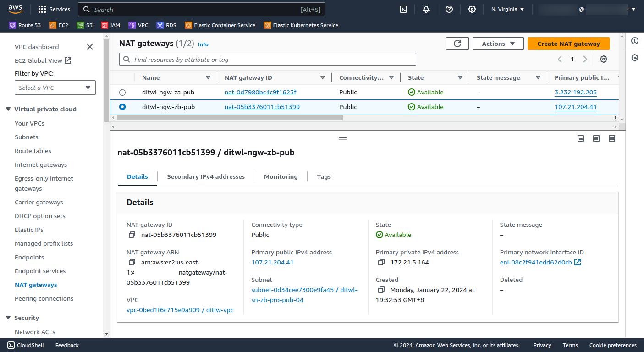The height and width of the screenshot is (352, 644).
Task: Open Subnets in the sidebar
Action: tap(27, 137)
